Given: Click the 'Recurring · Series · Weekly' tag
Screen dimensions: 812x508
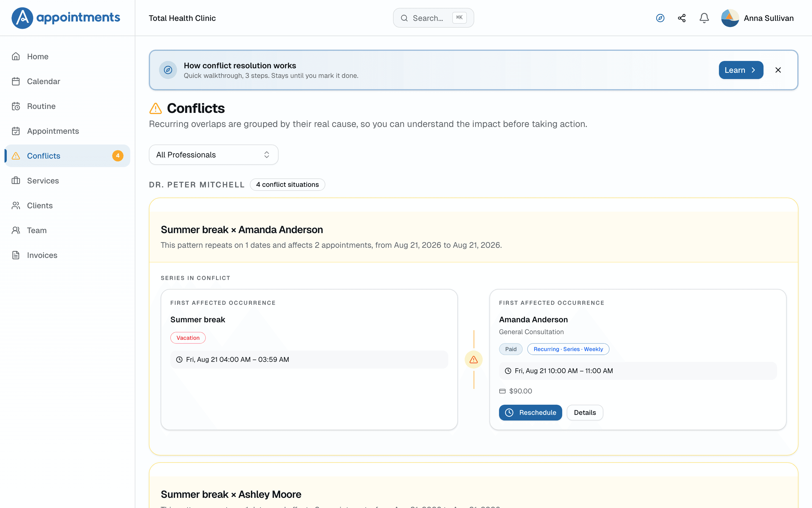Looking at the screenshot, I should coord(568,349).
